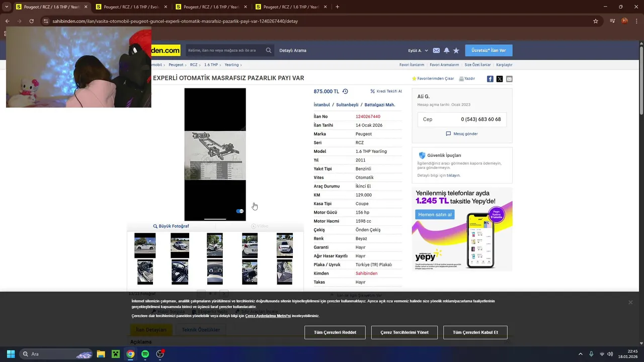This screenshot has height=362, width=644.
Task: Open Favori Aramalarım link
Action: coord(444,65)
